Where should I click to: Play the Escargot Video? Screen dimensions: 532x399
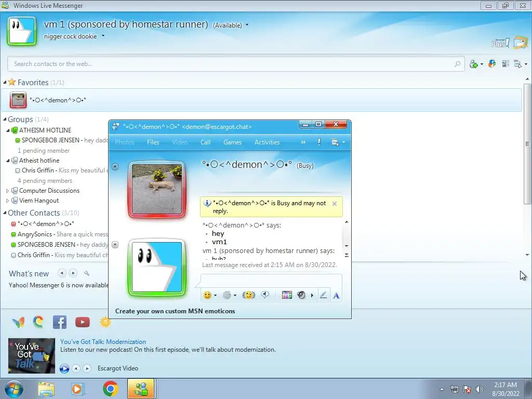click(x=64, y=368)
